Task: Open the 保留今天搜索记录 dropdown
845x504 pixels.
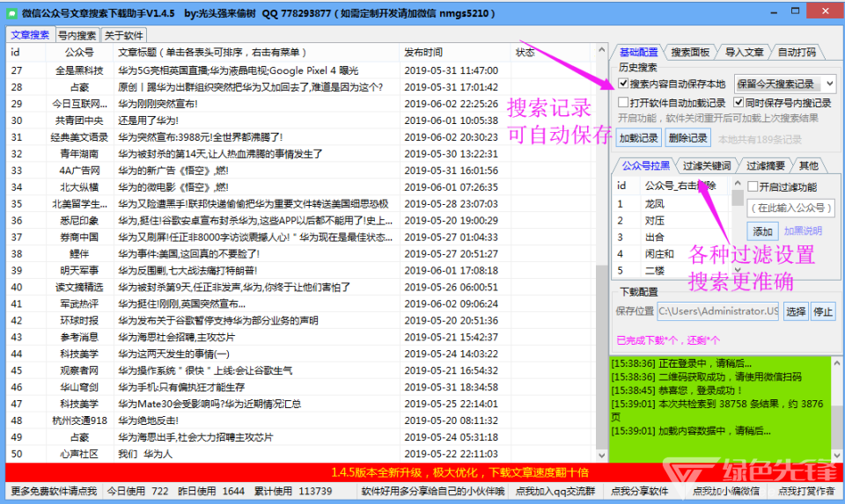Action: (785, 84)
